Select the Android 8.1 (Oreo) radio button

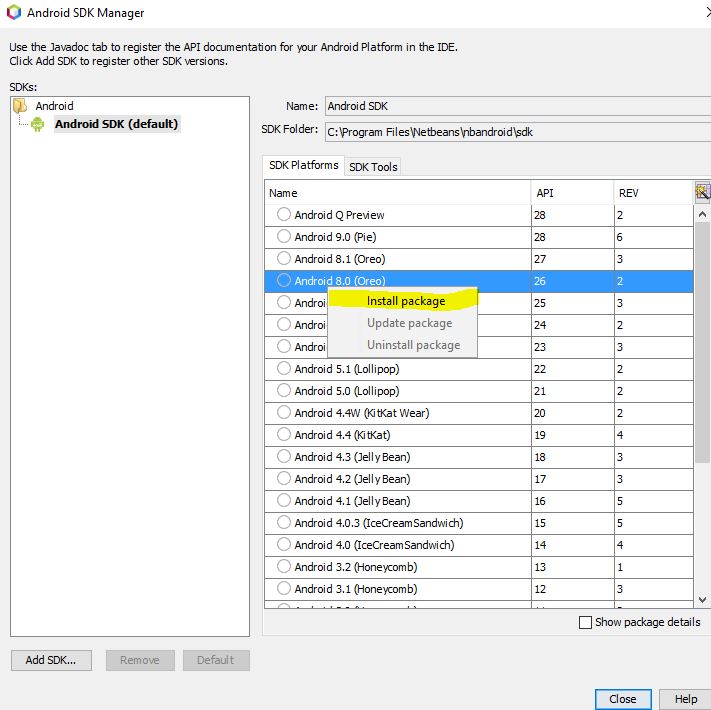tap(284, 258)
